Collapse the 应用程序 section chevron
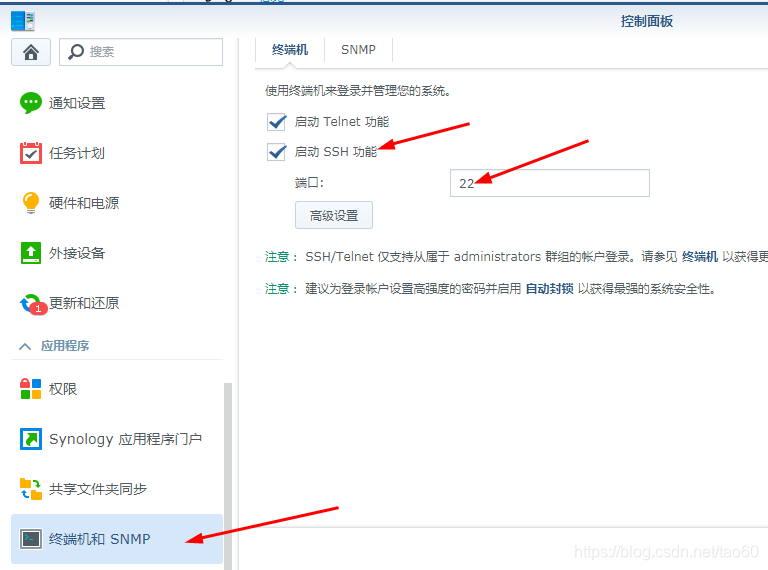The image size is (768, 570). 25,346
